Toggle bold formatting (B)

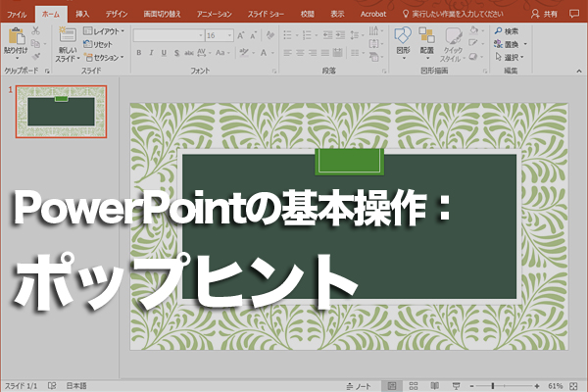point(138,51)
